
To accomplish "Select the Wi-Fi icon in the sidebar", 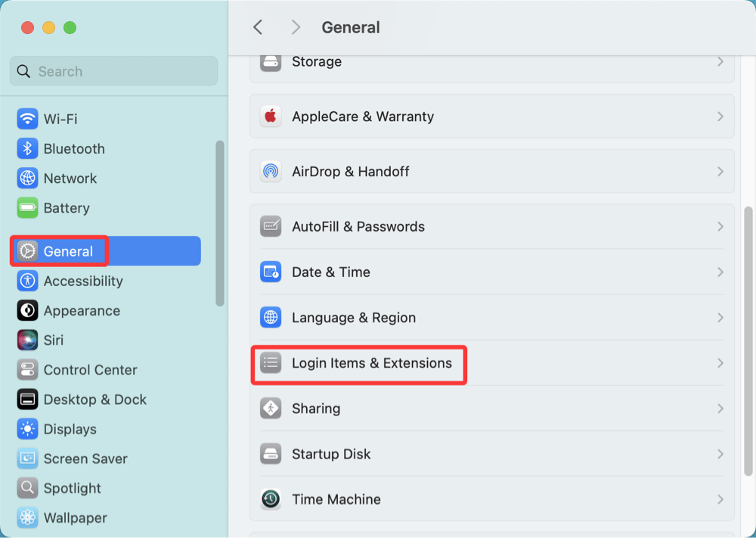I will (27, 119).
